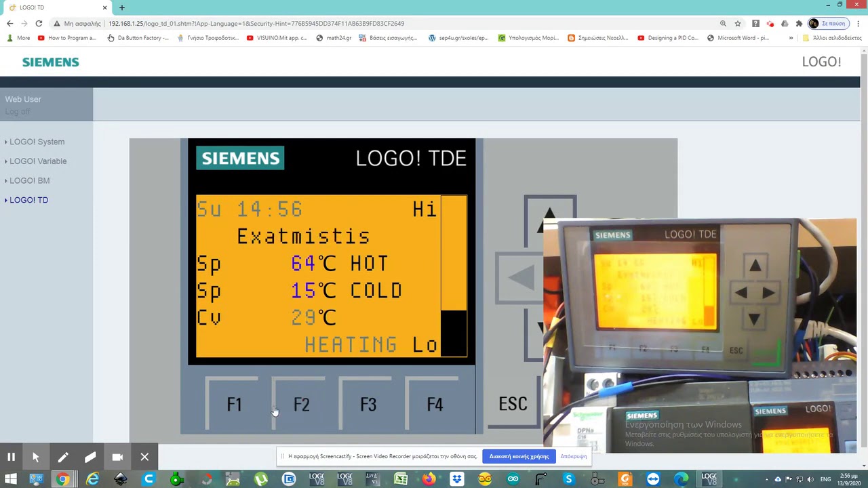
Task: Open the Chrome profile Σε παύση button
Action: click(828, 23)
